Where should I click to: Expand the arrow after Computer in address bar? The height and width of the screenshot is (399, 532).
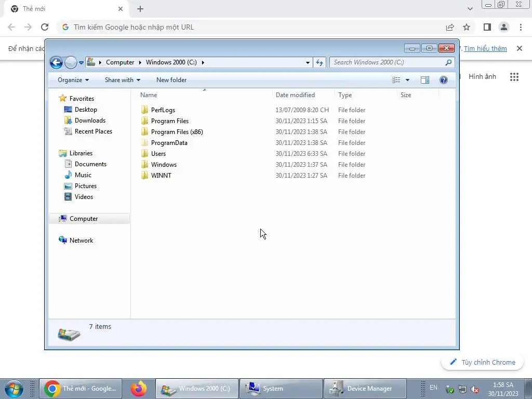pos(140,62)
